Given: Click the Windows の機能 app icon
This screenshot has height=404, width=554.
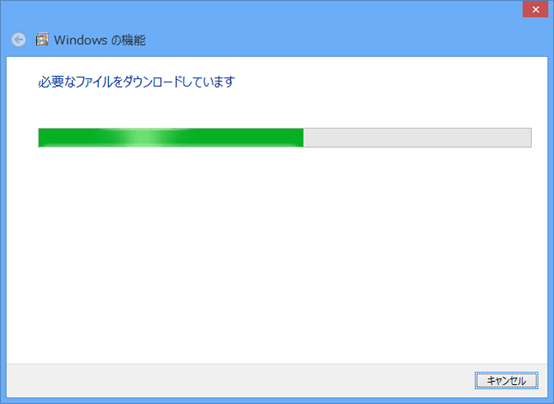Looking at the screenshot, I should tap(42, 39).
